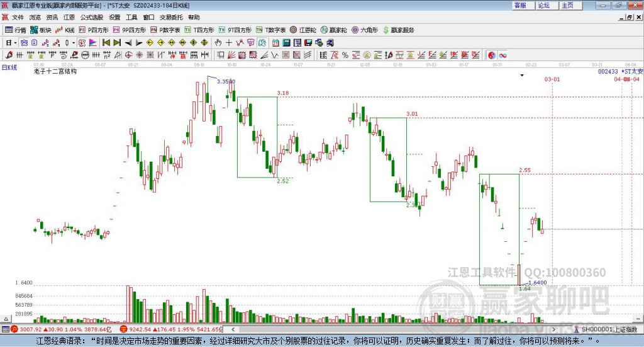
Task: Open the 9T四方形 tool
Action: [235, 30]
